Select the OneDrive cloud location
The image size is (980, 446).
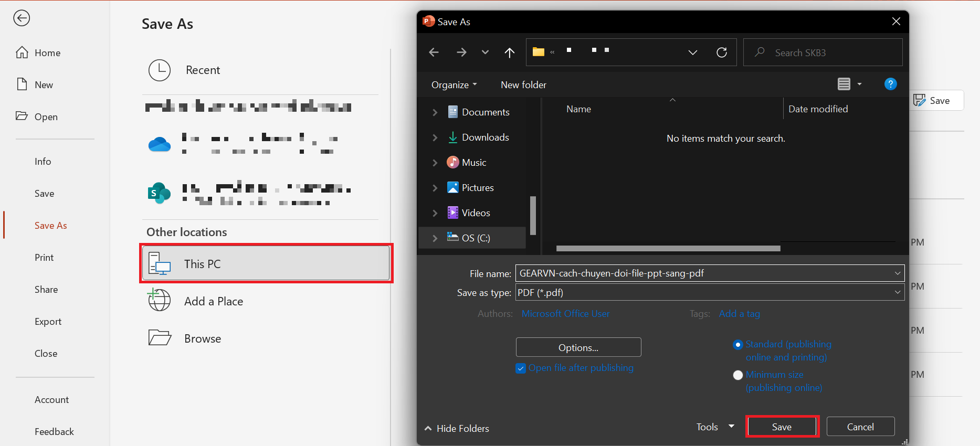pyautogui.click(x=160, y=144)
